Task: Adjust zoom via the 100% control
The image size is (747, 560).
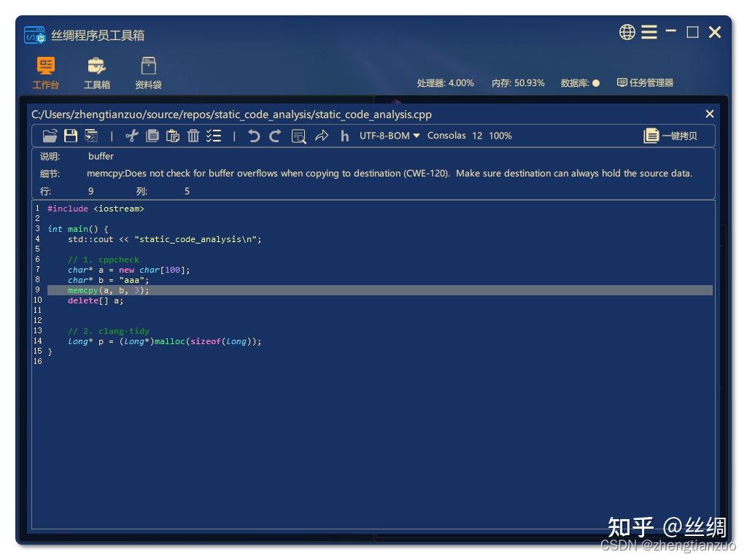Action: click(500, 136)
